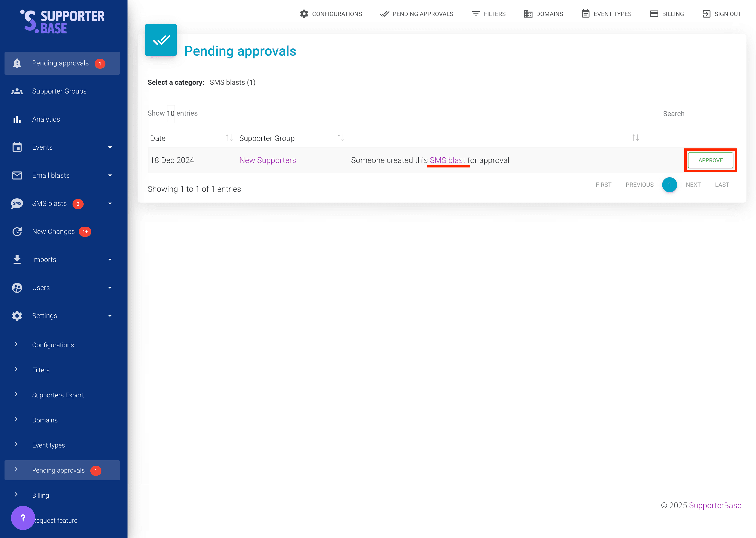The height and width of the screenshot is (538, 756).
Task: Click the SMS blasts speech bubble icon
Action: 17,203
